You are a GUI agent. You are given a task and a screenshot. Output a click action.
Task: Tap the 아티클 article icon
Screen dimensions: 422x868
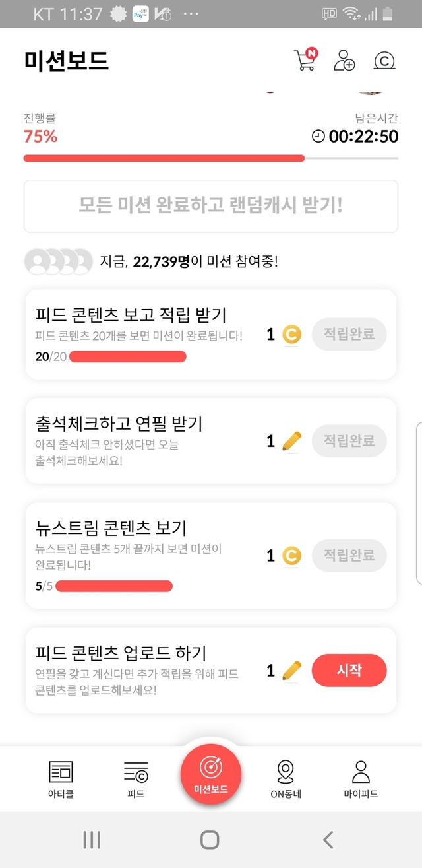(61, 778)
